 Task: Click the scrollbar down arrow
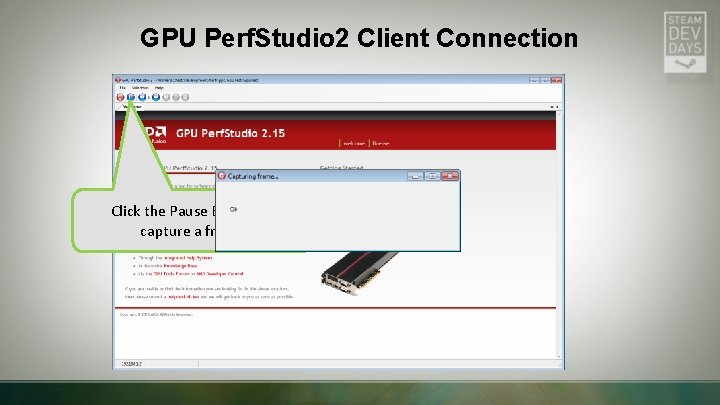coord(559,356)
